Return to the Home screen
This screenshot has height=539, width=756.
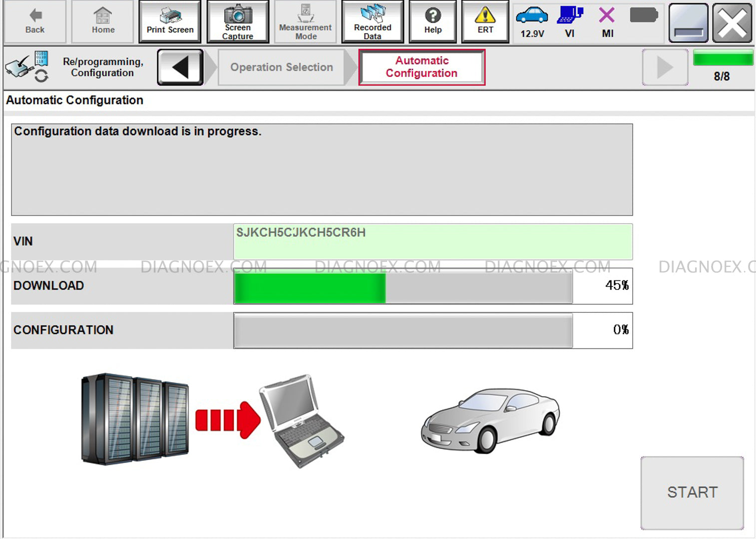pyautogui.click(x=102, y=21)
